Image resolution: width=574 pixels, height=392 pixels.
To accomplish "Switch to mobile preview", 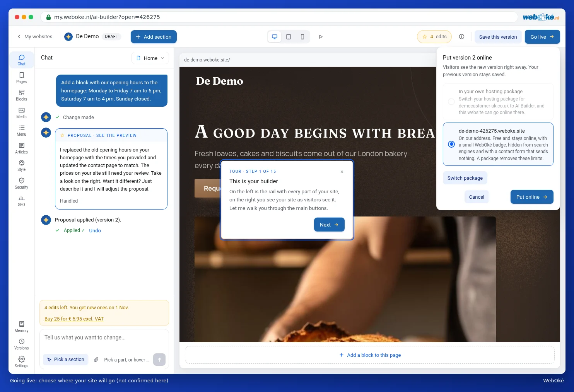I will pyautogui.click(x=302, y=37).
